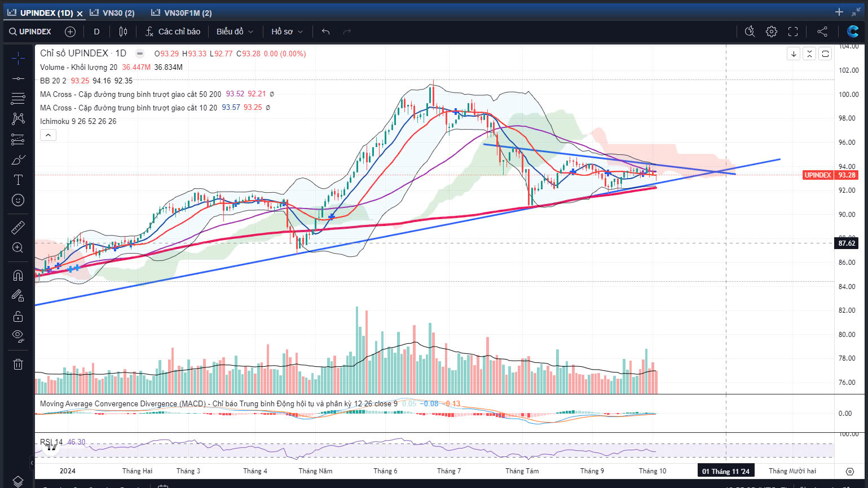Click the share chart icon
This screenshot has width=868, height=488.
(x=822, y=32)
